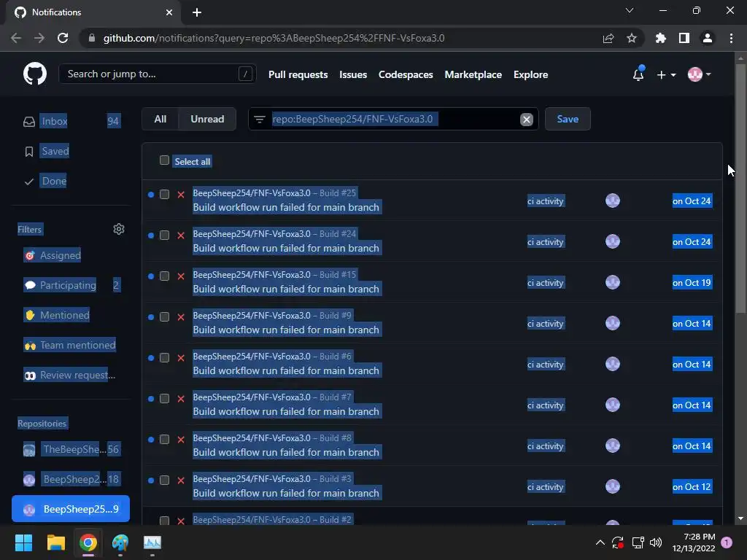Click the page vertical scrollbar thumb
The image size is (747, 560).
(x=740, y=188)
